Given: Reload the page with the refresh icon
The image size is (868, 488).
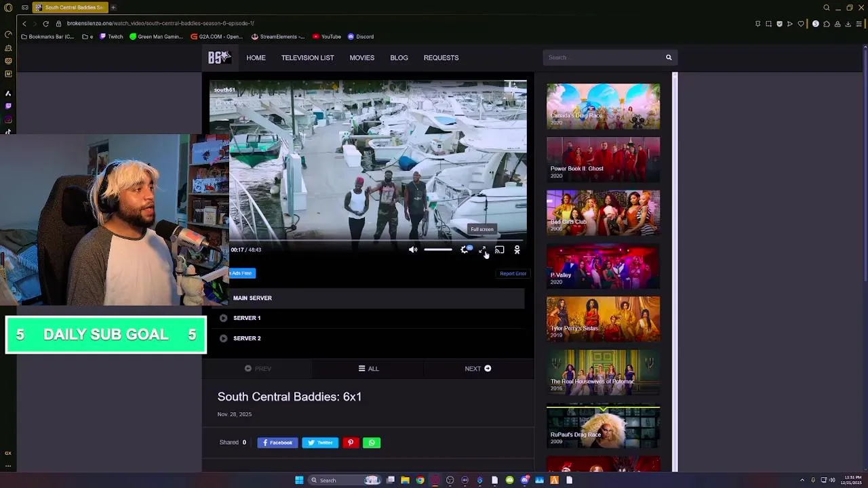Looking at the screenshot, I should coord(45,24).
